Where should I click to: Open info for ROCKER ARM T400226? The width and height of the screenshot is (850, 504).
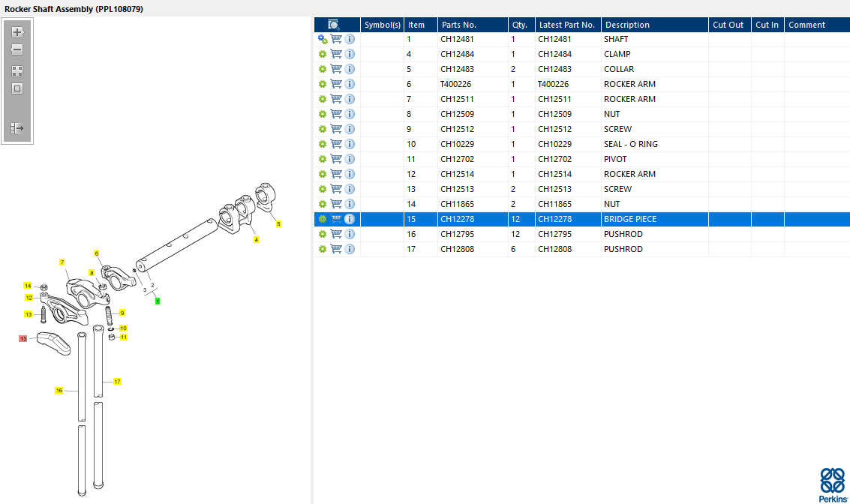(350, 84)
